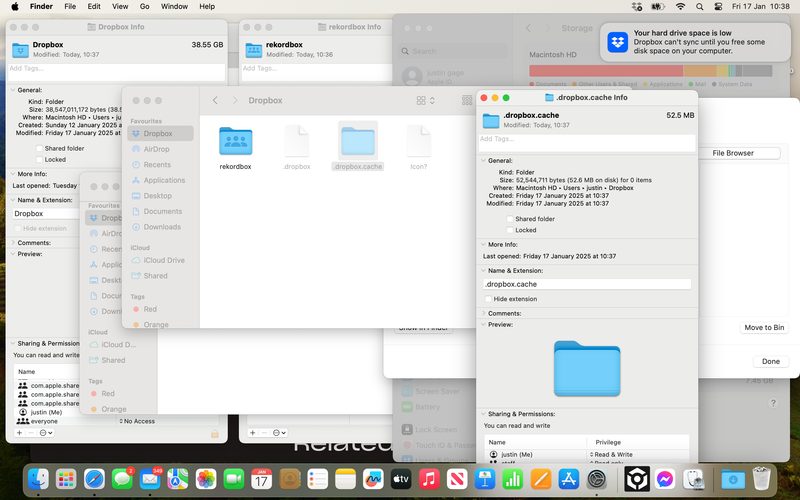This screenshot has width=800, height=500.
Task: Click the Finder back arrow
Action: click(215, 101)
